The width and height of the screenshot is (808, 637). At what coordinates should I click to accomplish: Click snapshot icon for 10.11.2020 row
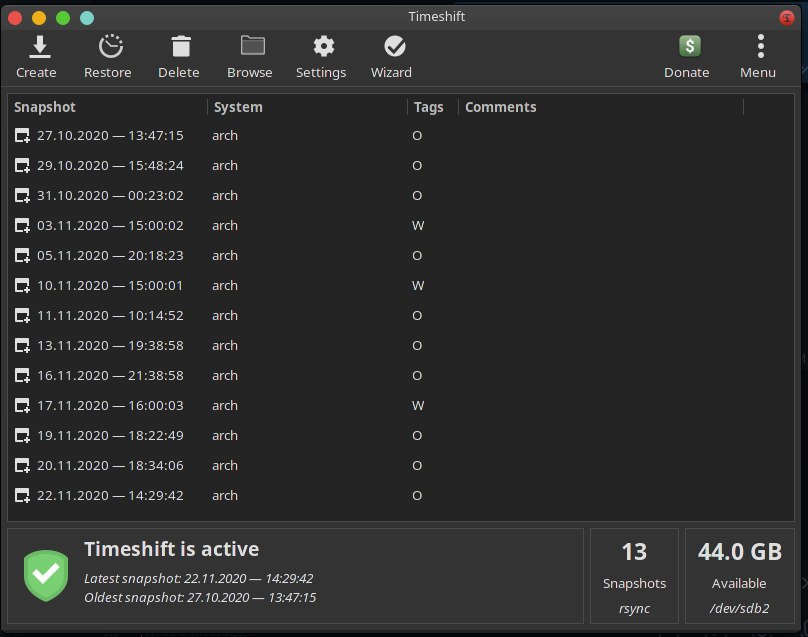point(22,286)
